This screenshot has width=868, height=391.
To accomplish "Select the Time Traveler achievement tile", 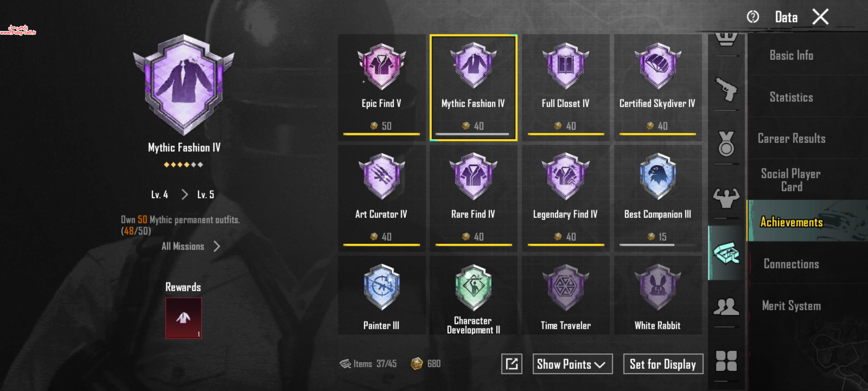I will 566,295.
